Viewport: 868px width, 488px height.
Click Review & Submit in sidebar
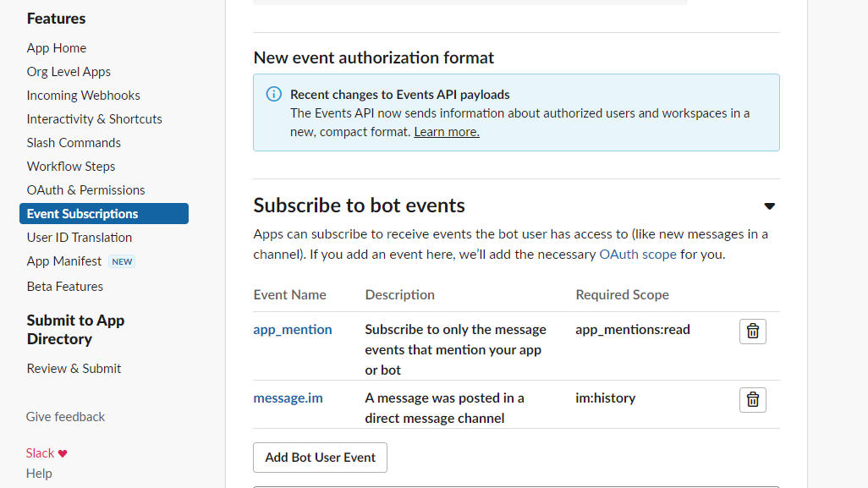[74, 369]
